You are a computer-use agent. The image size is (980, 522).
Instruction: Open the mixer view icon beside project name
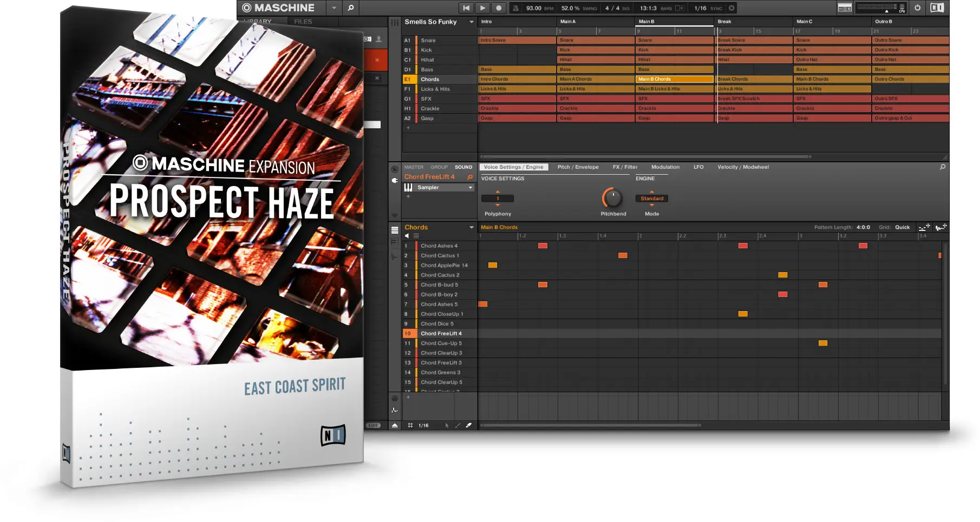[395, 22]
